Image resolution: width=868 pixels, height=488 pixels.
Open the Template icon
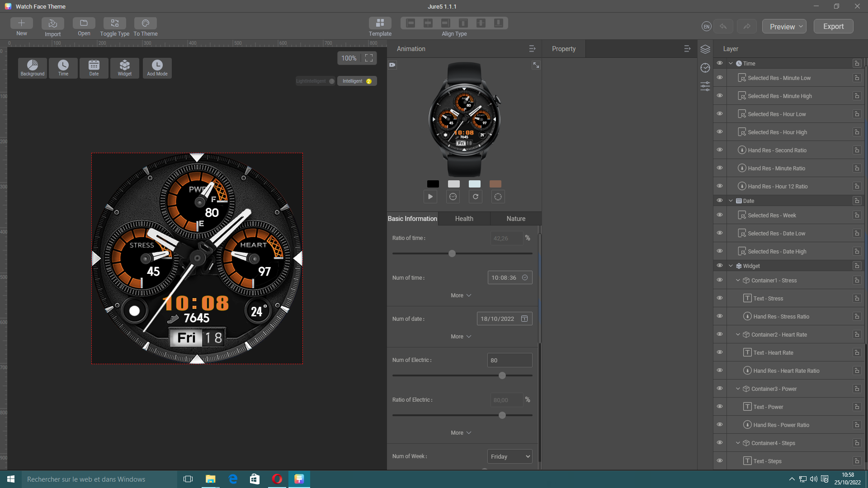[x=380, y=23]
